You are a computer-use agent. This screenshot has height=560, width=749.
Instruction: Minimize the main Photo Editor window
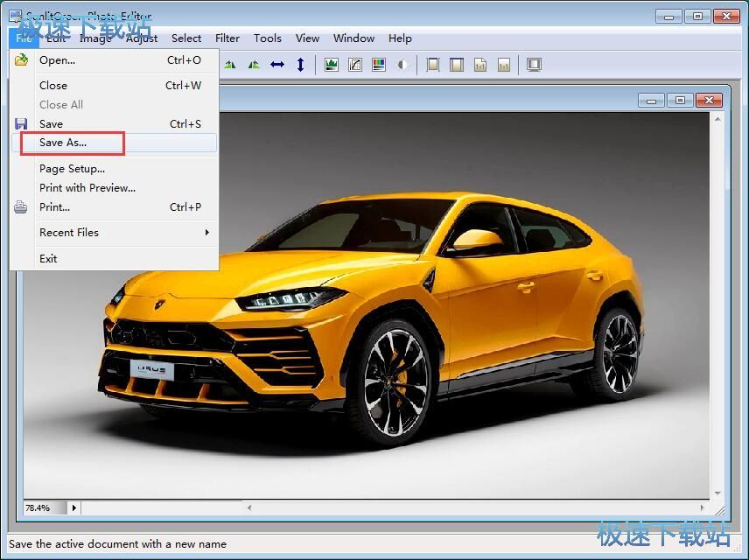668,17
